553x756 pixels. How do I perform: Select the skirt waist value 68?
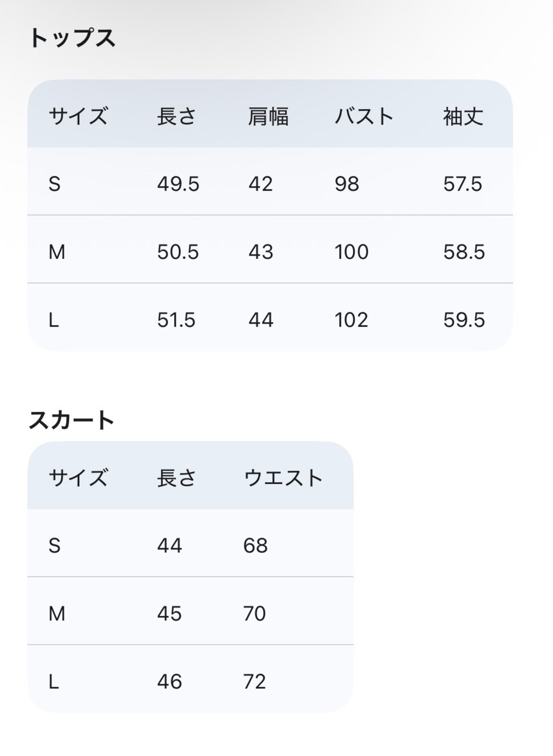[255, 545]
